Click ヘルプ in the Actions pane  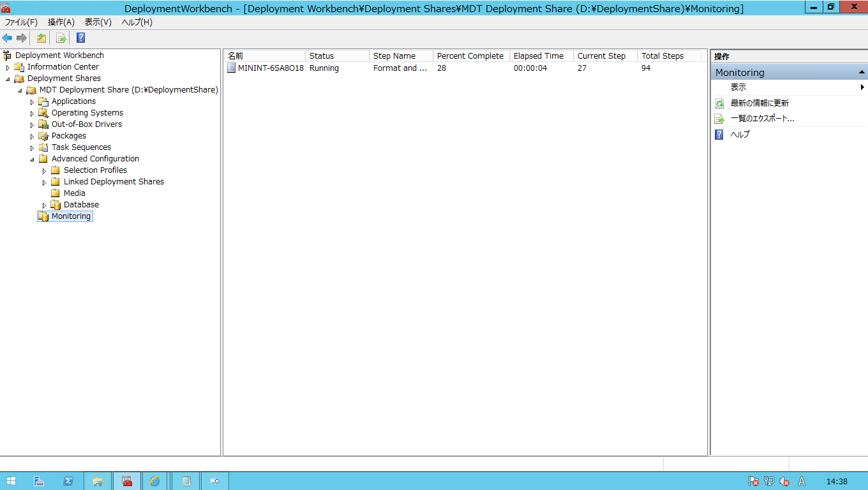(x=740, y=135)
